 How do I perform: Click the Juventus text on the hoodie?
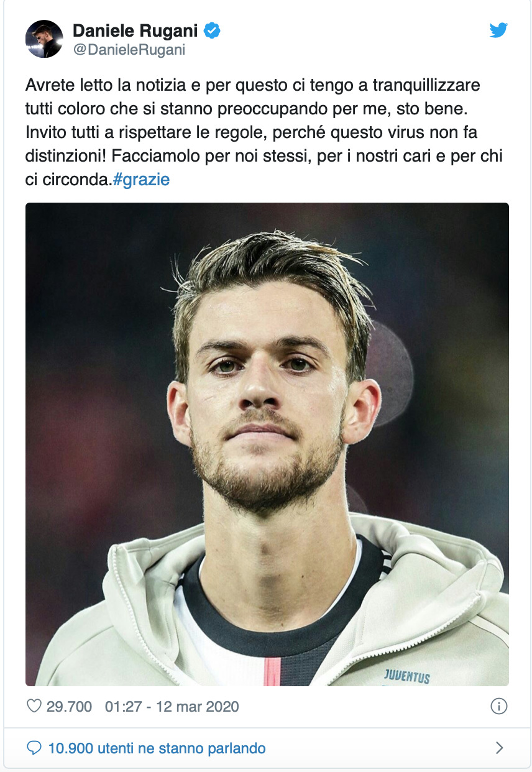(x=407, y=676)
